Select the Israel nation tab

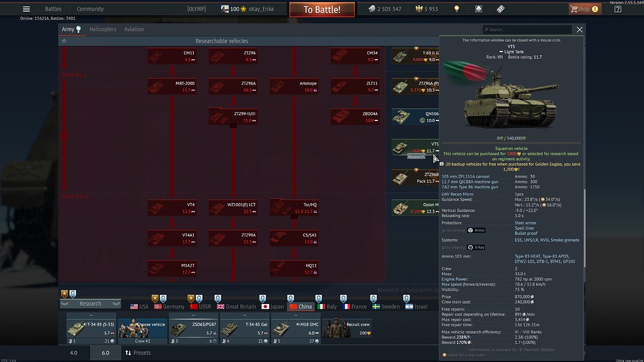click(x=416, y=307)
